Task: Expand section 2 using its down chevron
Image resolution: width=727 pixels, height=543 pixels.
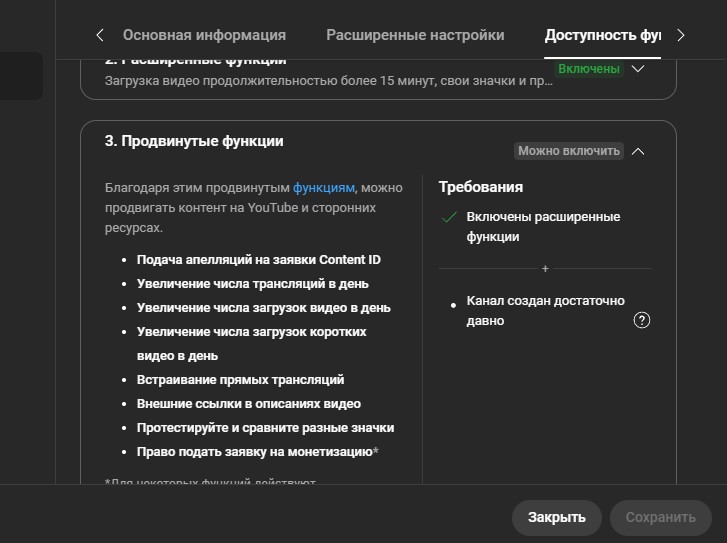Action: [639, 69]
